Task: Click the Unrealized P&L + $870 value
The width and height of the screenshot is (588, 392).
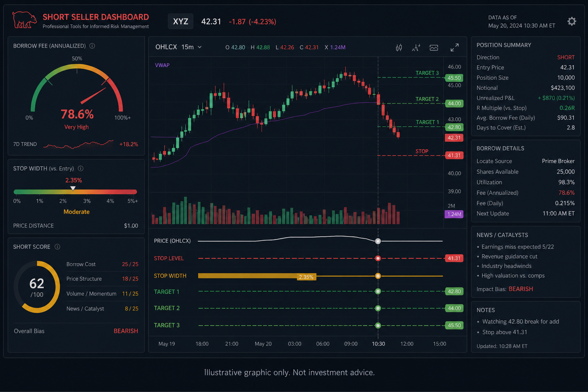Action: click(556, 98)
